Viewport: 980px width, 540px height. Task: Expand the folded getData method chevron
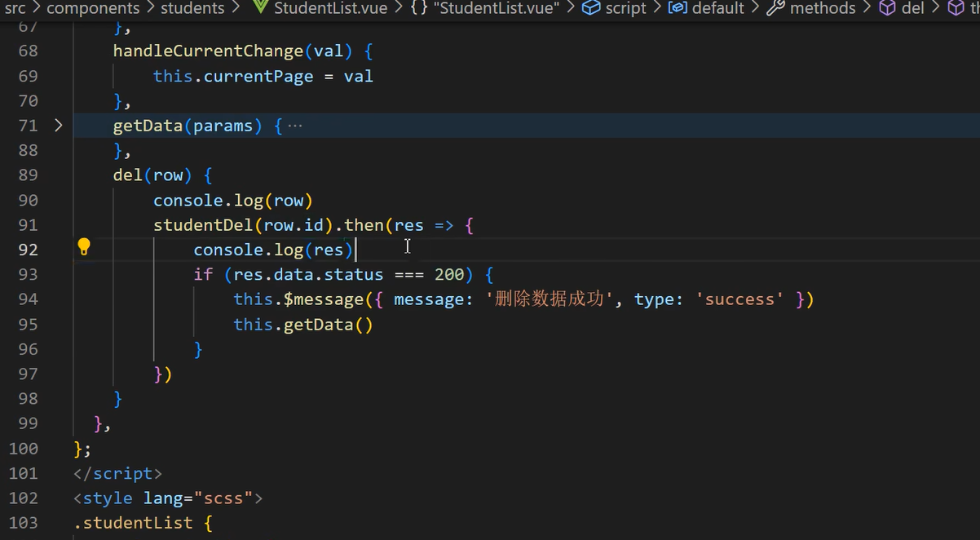click(x=58, y=125)
